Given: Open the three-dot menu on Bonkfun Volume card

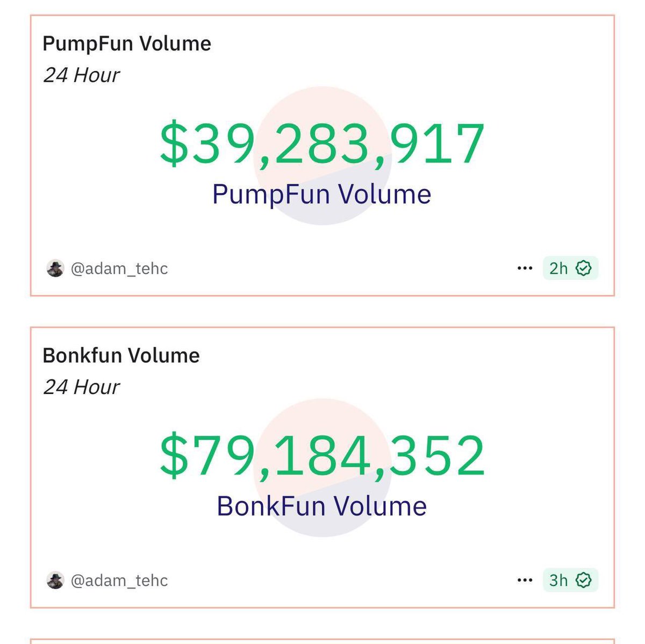Looking at the screenshot, I should [x=525, y=580].
